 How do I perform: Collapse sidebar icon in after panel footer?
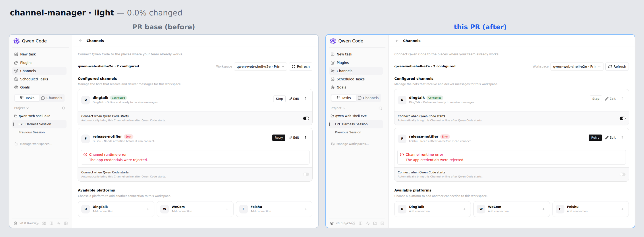click(x=382, y=223)
